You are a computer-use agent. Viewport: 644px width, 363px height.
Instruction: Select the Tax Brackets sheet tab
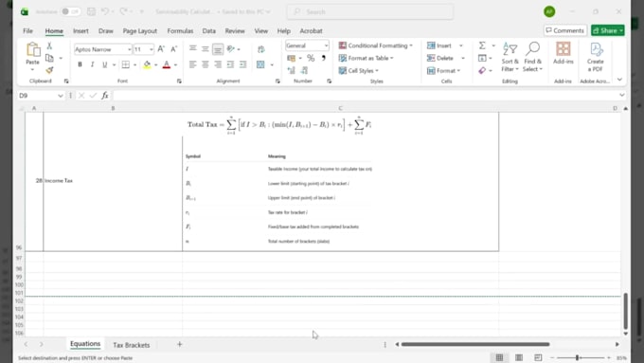tap(132, 345)
